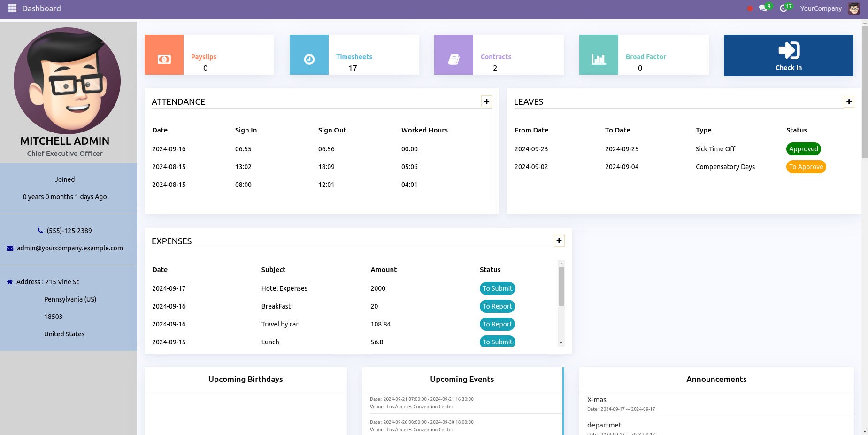The width and height of the screenshot is (868, 435).
Task: Click the admin email address link
Action: click(69, 248)
